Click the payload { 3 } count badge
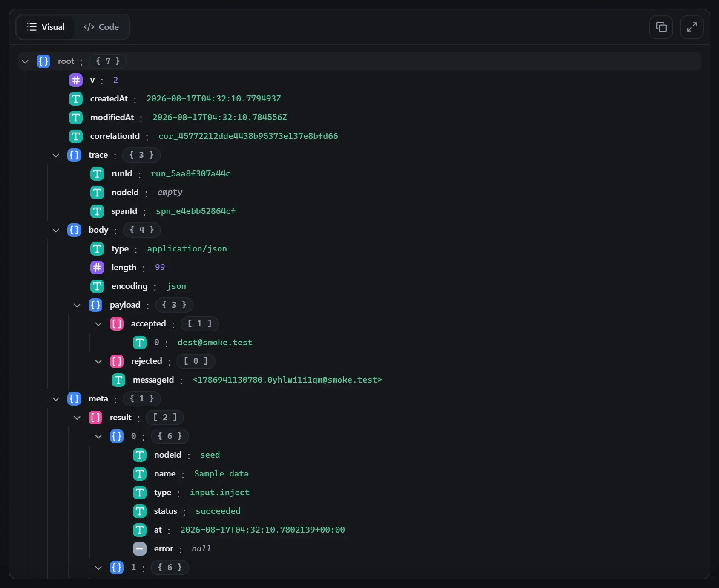 click(x=174, y=305)
